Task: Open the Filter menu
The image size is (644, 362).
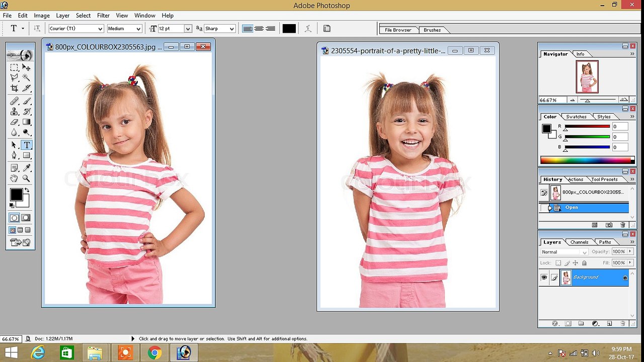Action: (103, 16)
